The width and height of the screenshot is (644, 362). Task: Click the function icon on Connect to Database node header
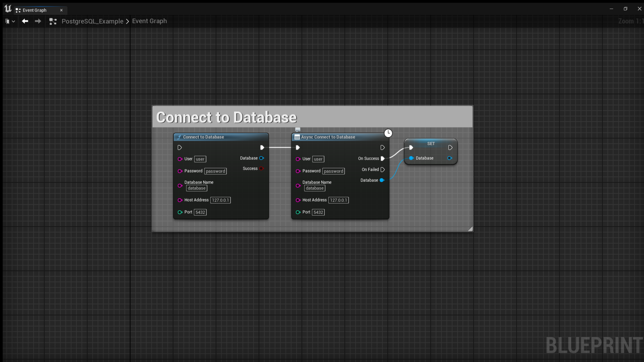pos(179,137)
